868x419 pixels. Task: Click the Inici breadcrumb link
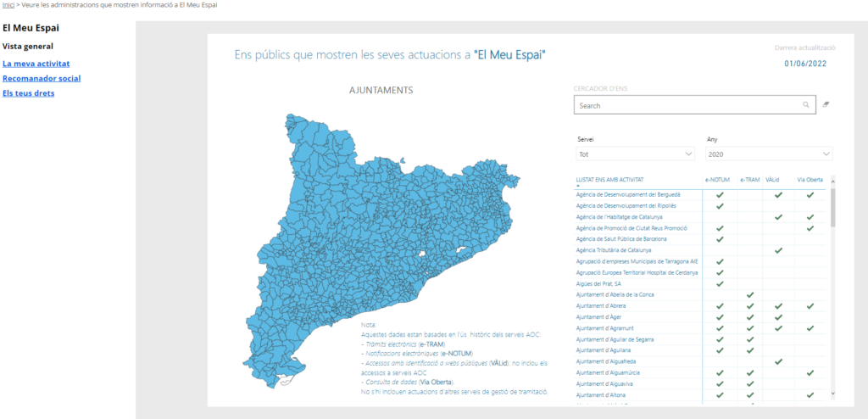(8, 5)
